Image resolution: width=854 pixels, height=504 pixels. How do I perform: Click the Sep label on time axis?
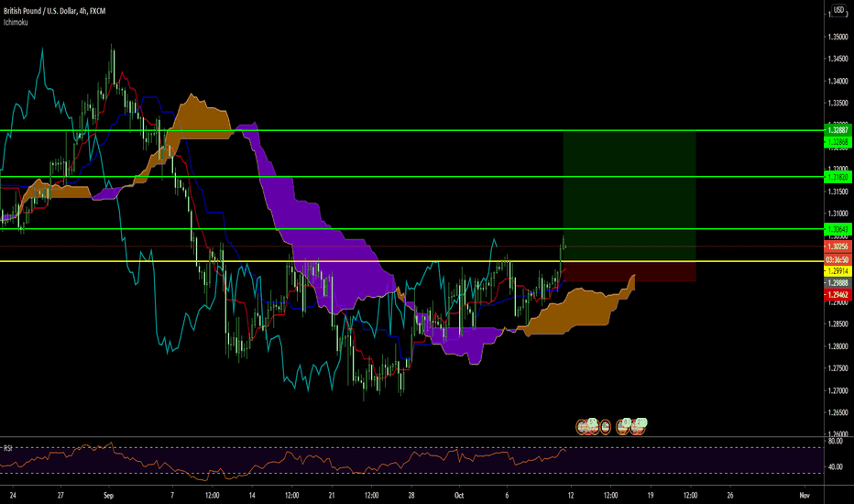[108, 495]
